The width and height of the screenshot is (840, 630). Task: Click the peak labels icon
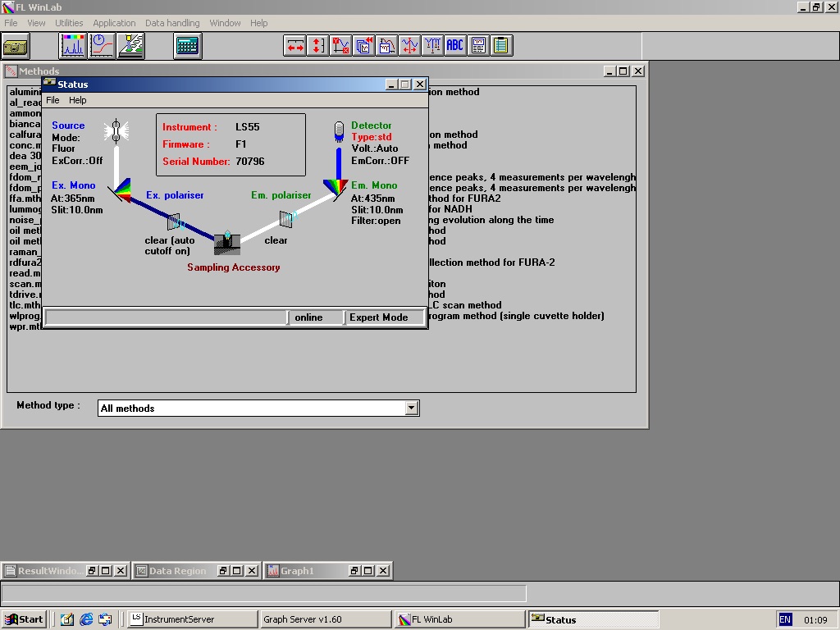point(433,46)
